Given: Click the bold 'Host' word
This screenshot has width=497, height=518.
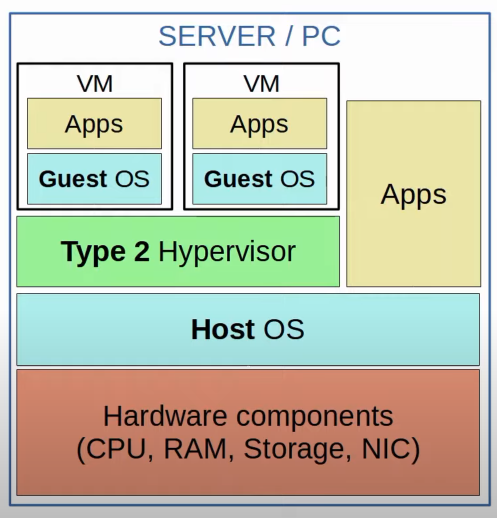Looking at the screenshot, I should [x=223, y=329].
